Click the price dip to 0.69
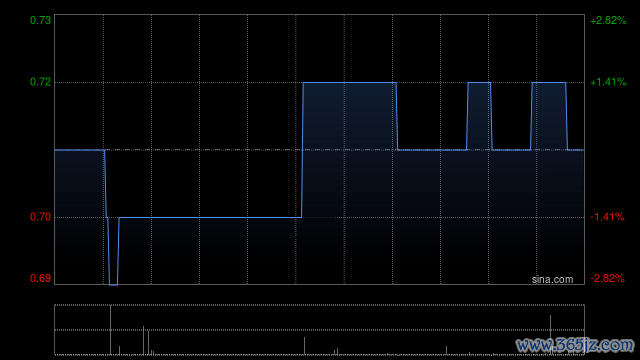 coord(113,284)
